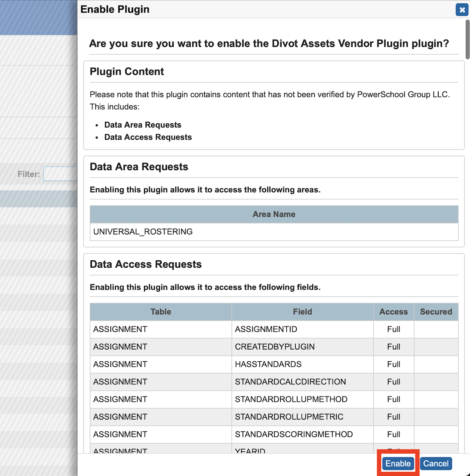
Task: Select the HASSTANDARDS field cell
Action: click(x=268, y=364)
